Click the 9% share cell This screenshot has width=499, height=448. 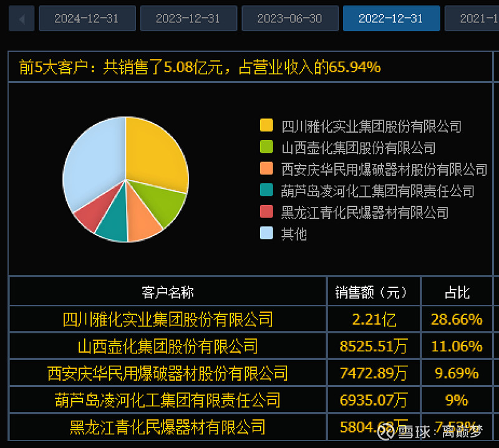[x=457, y=400]
